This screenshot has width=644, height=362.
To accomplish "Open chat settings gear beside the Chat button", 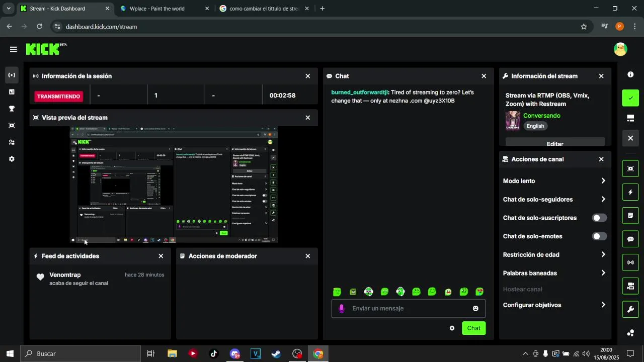I will (x=452, y=328).
